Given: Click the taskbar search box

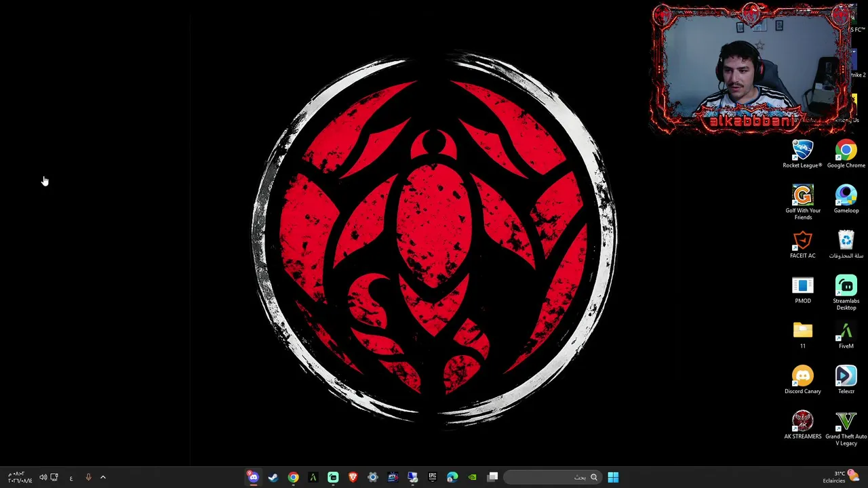Looking at the screenshot, I should [x=553, y=477].
